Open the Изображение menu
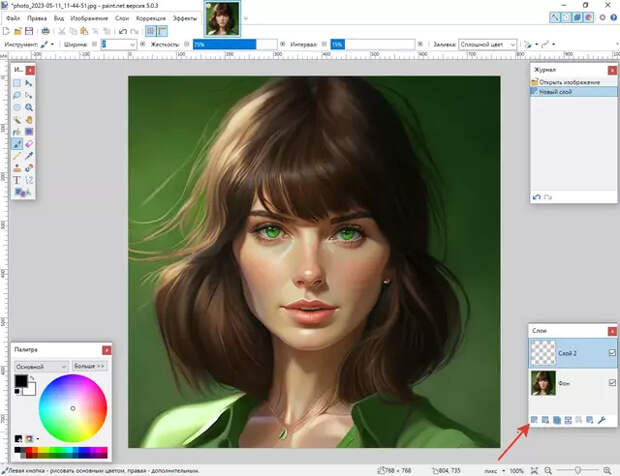 89,18
